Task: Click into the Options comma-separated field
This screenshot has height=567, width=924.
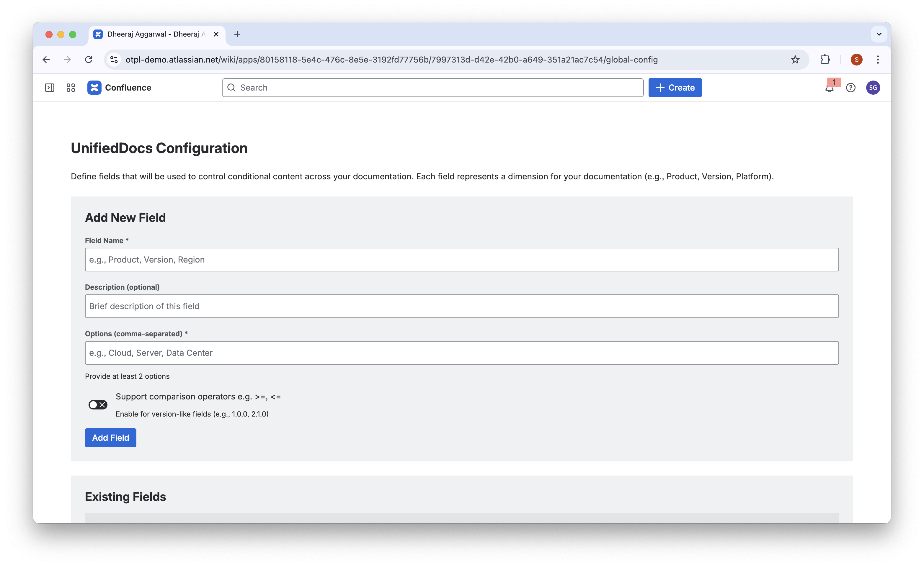Action: pyautogui.click(x=461, y=353)
